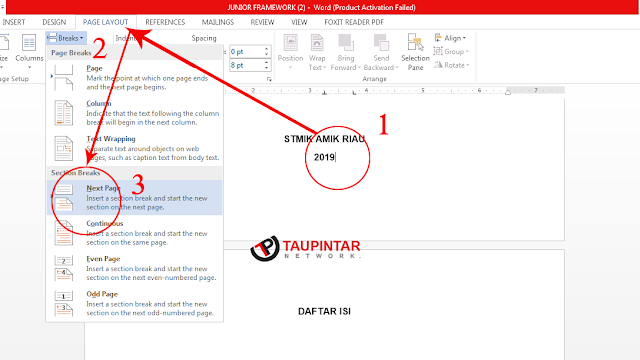Image resolution: width=640 pixels, height=360 pixels.
Task: Click the Spacing After 8 pt field
Action: (x=246, y=65)
